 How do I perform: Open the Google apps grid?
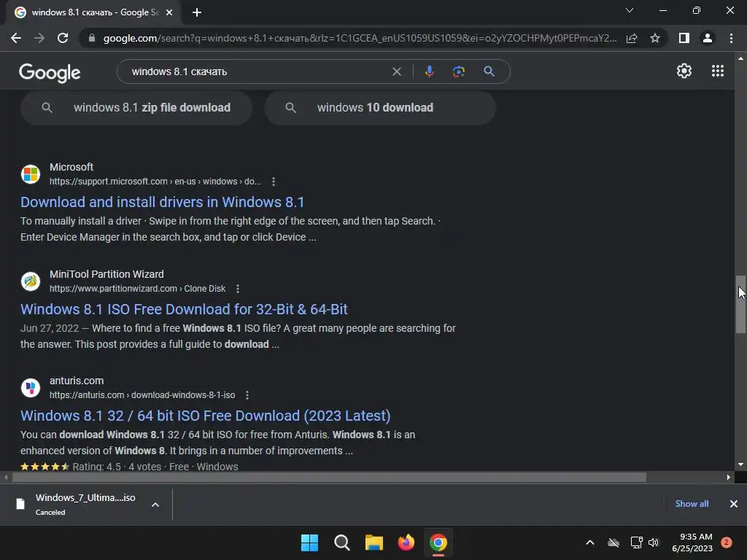tap(718, 71)
